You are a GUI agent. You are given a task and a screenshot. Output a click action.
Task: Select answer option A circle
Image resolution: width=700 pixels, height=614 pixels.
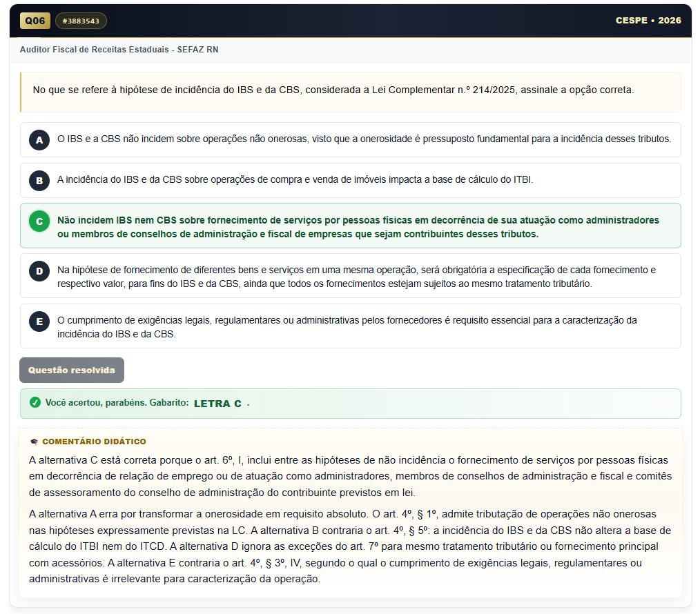point(39,140)
